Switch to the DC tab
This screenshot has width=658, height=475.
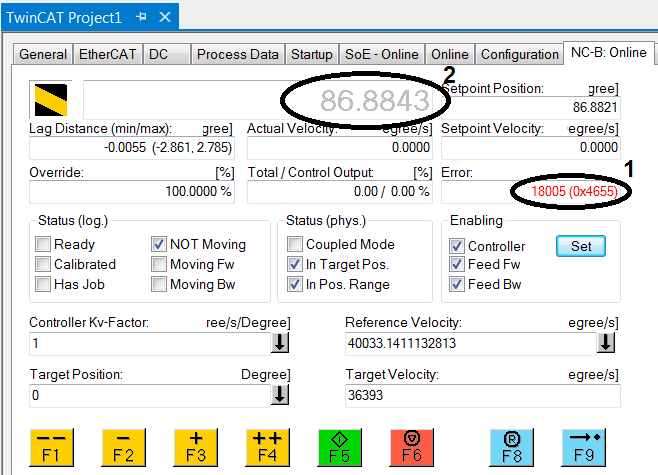(167, 54)
